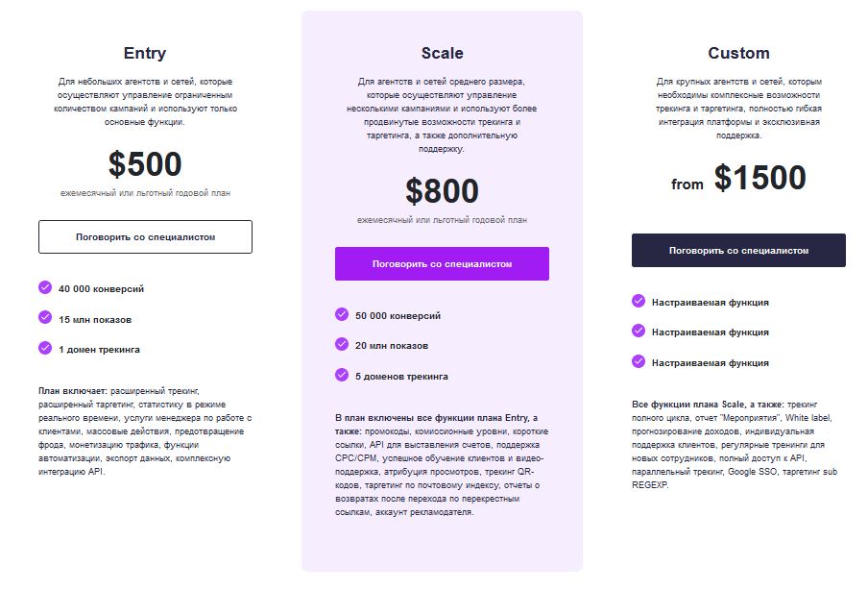Click the "Все функции плана Scale" paragraph
The image size is (868, 590).
[x=738, y=445]
